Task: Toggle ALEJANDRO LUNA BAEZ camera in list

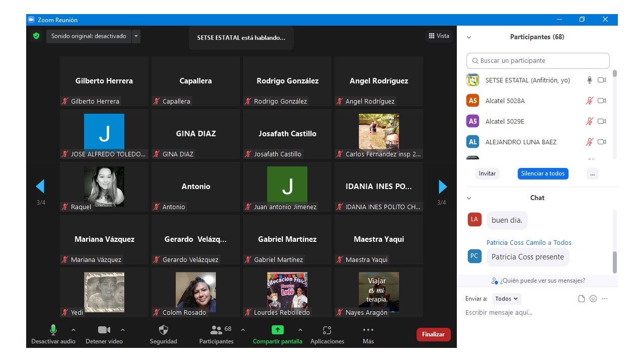Action: coord(602,142)
